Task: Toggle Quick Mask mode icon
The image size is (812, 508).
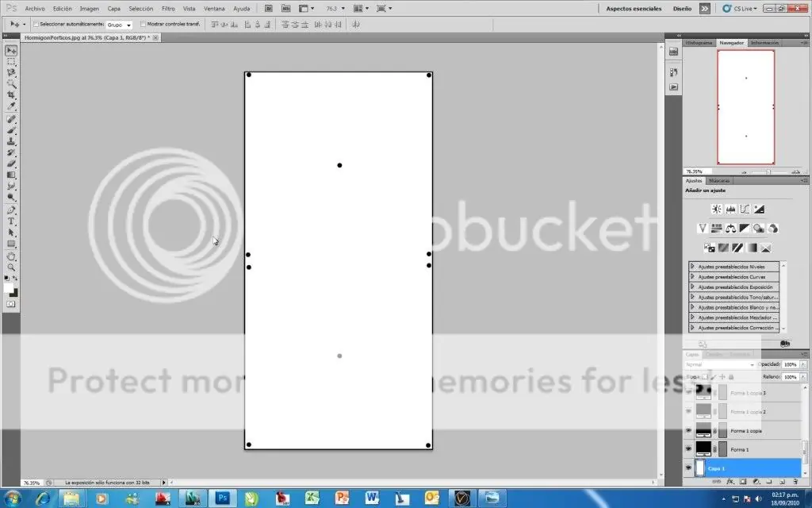Action: [11, 304]
